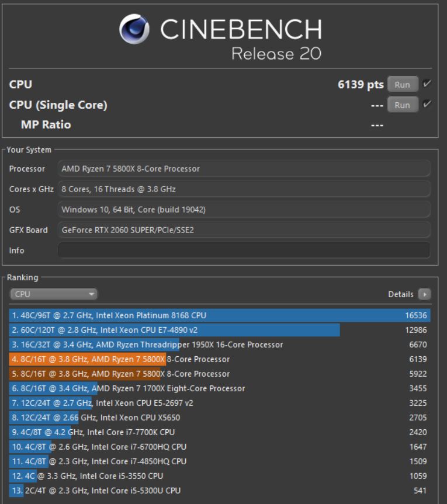Select ranking row Intel Core i5-5300U

pyautogui.click(x=220, y=491)
